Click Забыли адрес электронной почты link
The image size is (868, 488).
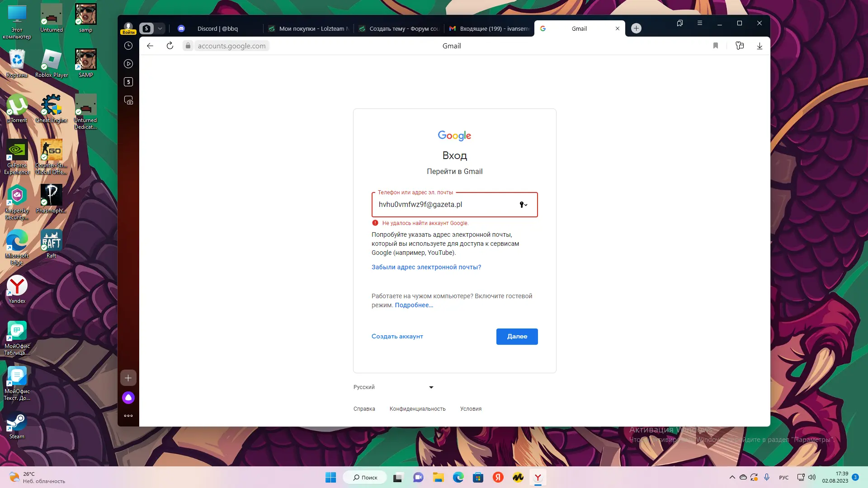426,267
